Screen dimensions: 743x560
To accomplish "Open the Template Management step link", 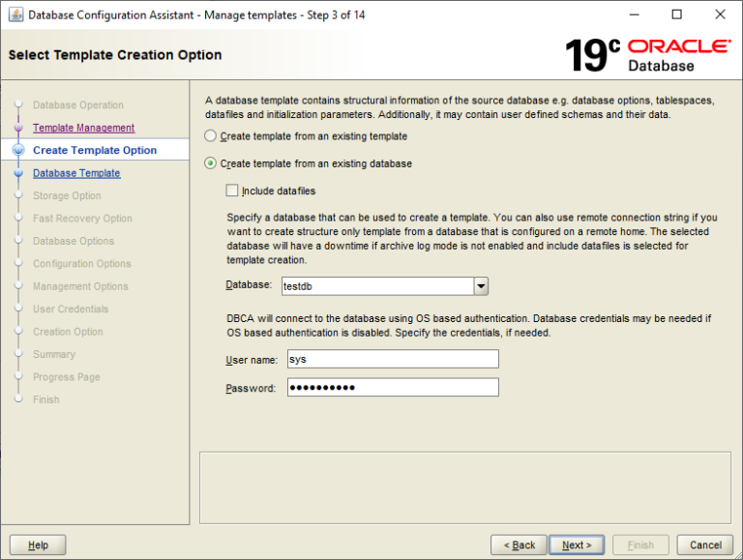I will [x=84, y=128].
